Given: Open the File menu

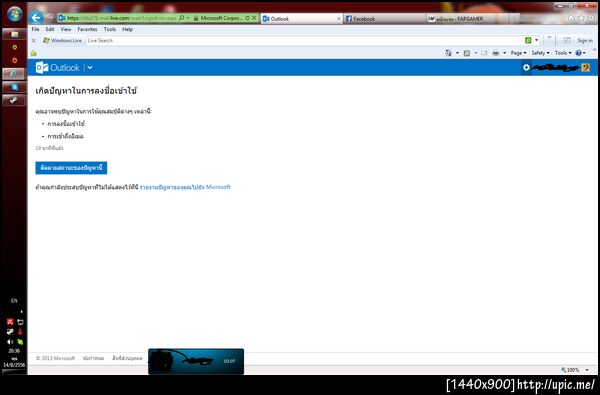Looking at the screenshot, I should [36, 29].
